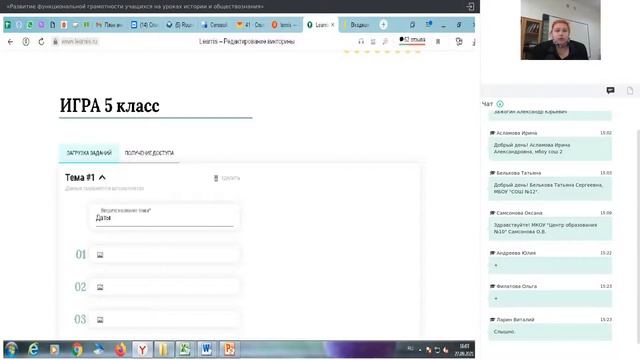This screenshot has height=360, width=640.
Task: Click the taskbar clock
Action: pyautogui.click(x=464, y=350)
